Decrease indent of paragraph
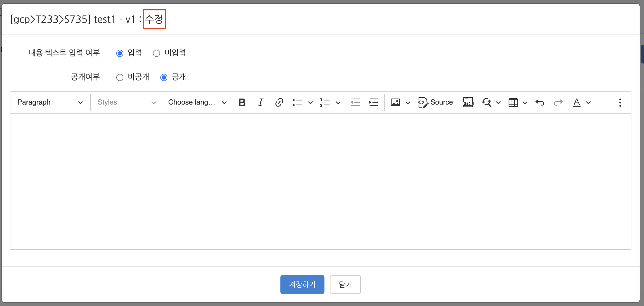The image size is (644, 306). coord(355,102)
